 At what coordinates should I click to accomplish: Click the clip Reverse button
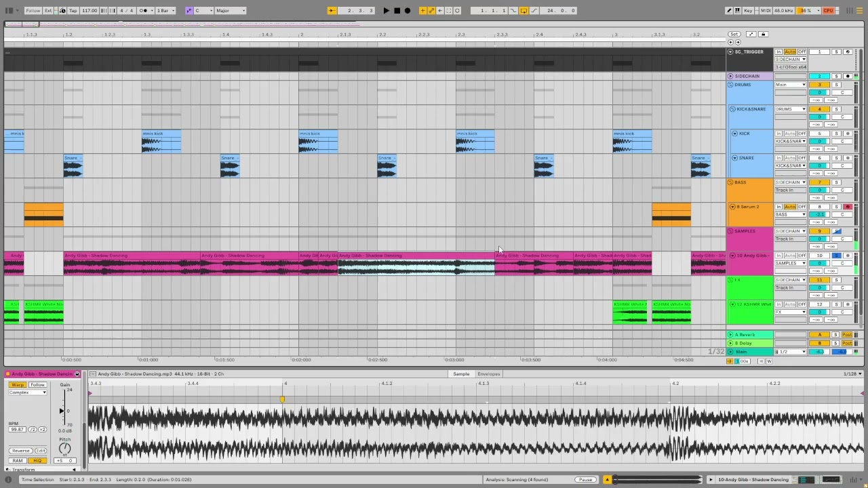[x=20, y=451]
